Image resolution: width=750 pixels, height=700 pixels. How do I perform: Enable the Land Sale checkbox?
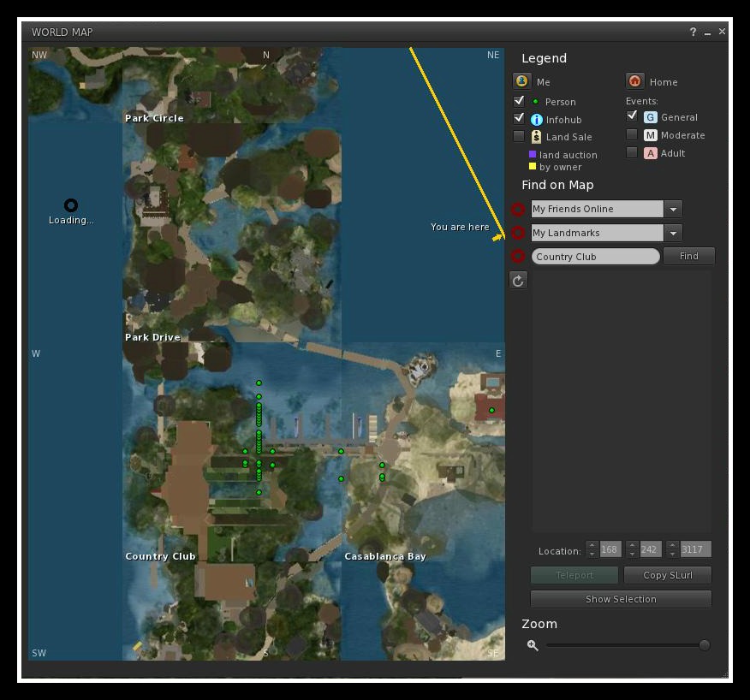tap(519, 136)
